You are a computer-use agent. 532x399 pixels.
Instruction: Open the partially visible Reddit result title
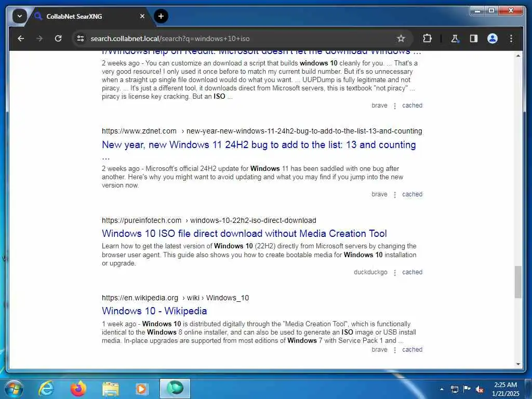click(x=261, y=53)
